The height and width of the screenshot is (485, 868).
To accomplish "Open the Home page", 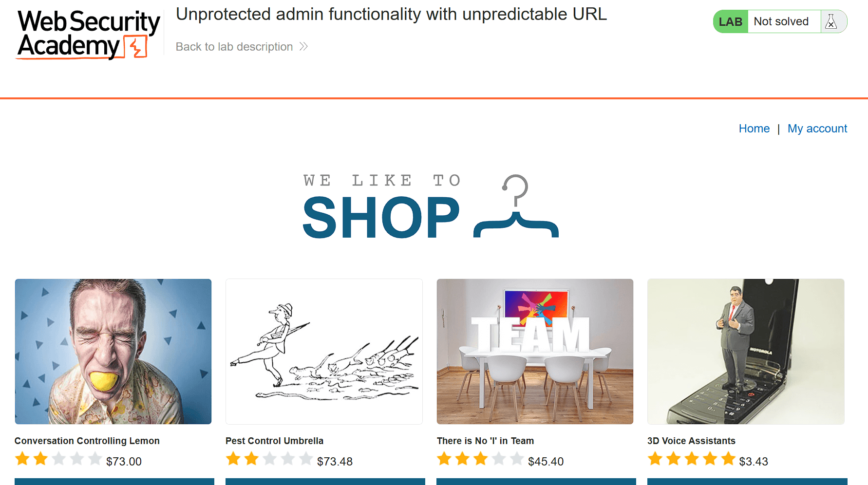I will coord(754,128).
